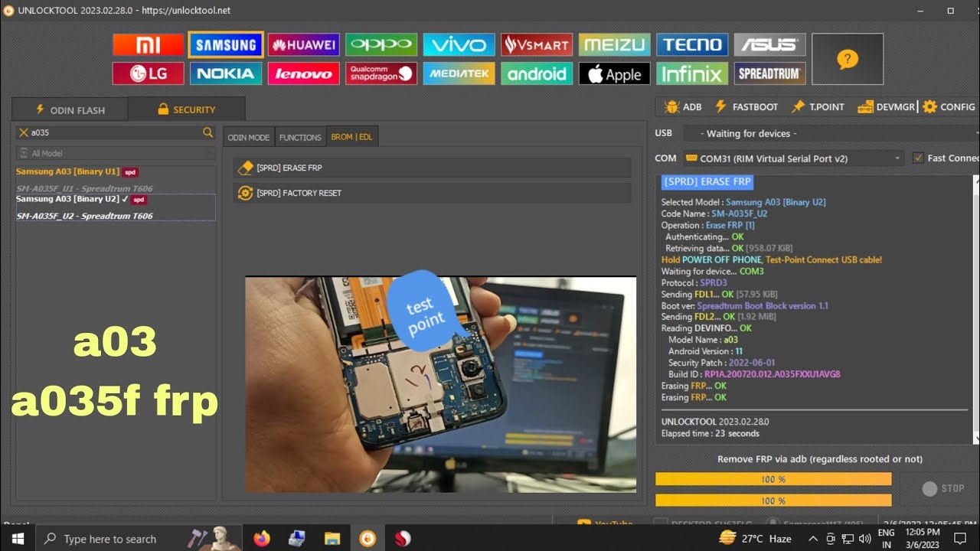Open the FUNCTIONS subtab
This screenshot has height=551, width=980.
tap(300, 137)
